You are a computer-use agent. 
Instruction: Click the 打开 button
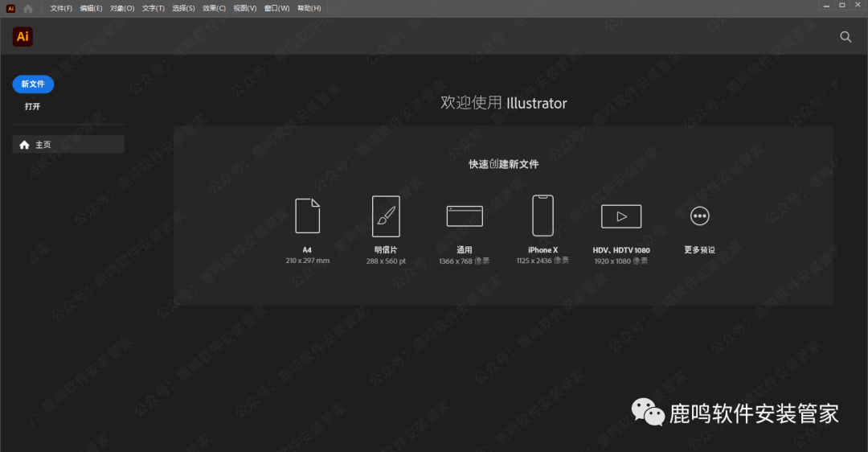[x=32, y=106]
